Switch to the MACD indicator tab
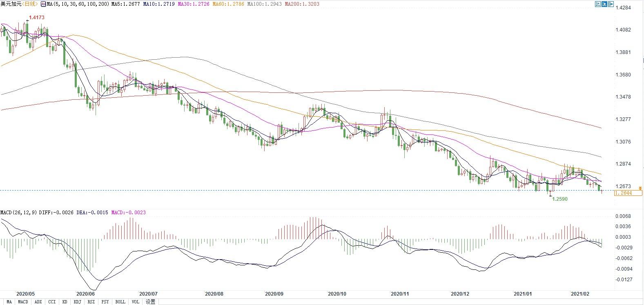 pyautogui.click(x=23, y=302)
